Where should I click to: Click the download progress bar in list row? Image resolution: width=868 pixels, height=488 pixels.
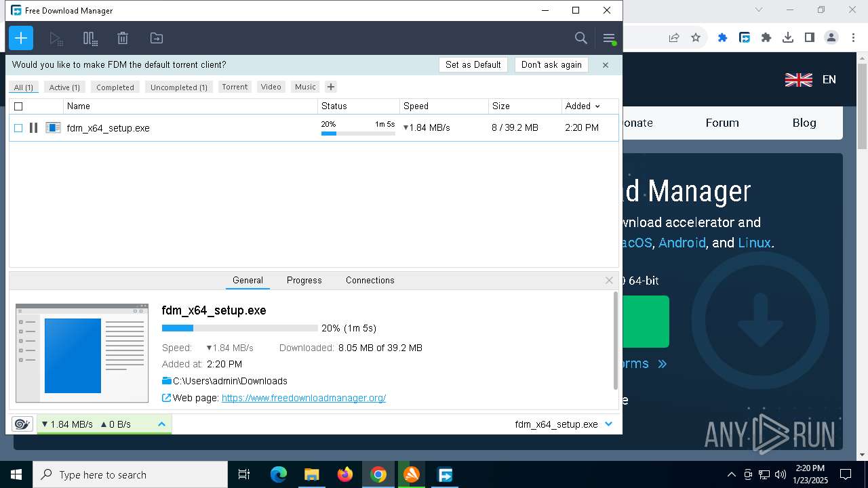pos(358,134)
